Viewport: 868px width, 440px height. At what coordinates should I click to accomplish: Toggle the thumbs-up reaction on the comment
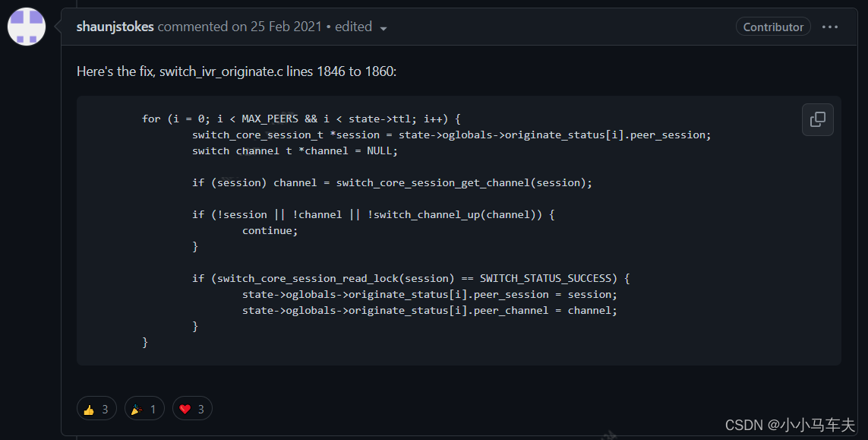tap(96, 408)
